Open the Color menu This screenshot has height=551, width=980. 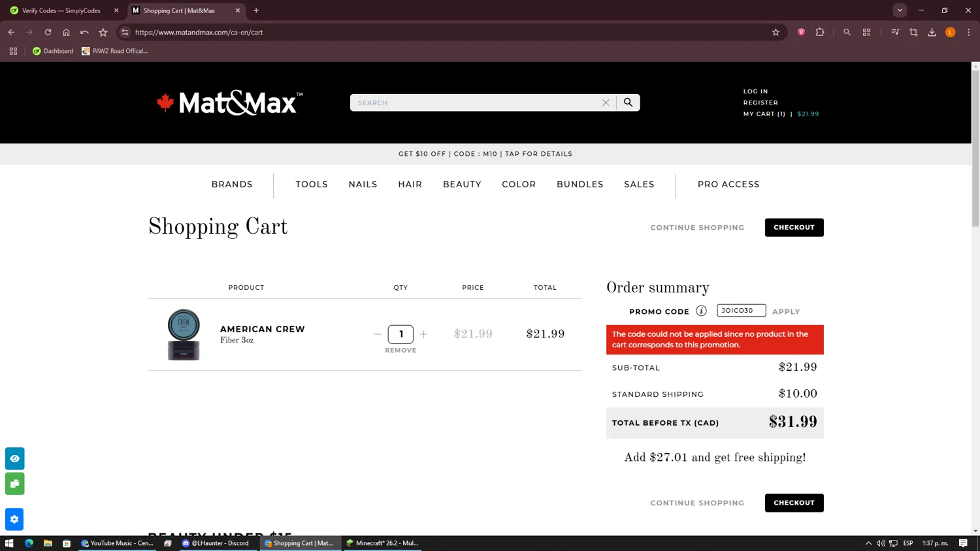pos(519,185)
